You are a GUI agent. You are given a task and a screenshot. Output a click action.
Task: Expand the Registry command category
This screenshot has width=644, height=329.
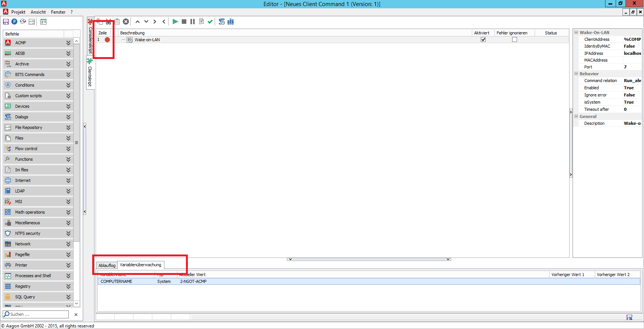[x=68, y=286]
